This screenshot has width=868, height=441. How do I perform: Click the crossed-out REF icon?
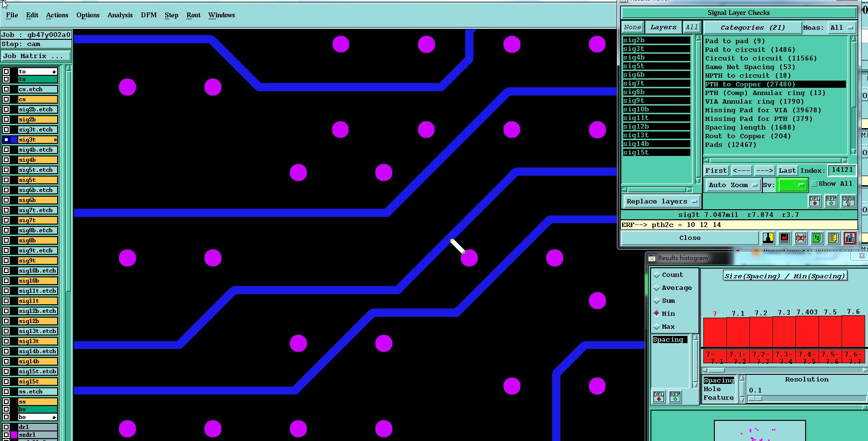[x=801, y=238]
